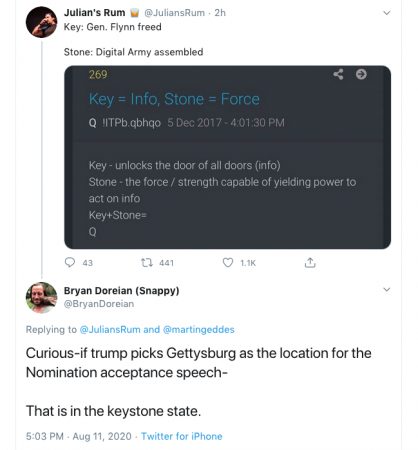Click the Bryan Doreian (Snappy) name
Screen dimensions: 418x450
tap(122, 291)
